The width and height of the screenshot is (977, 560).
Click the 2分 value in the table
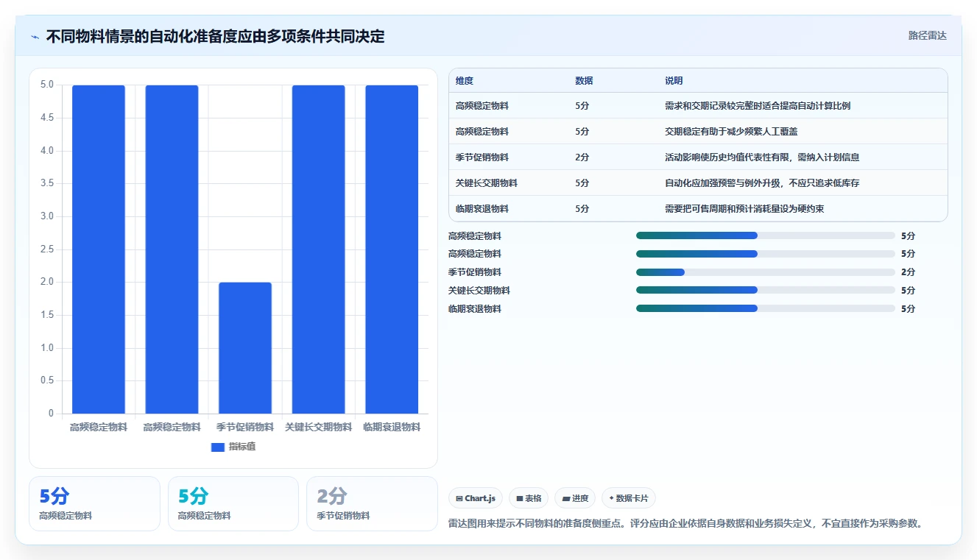coord(582,157)
